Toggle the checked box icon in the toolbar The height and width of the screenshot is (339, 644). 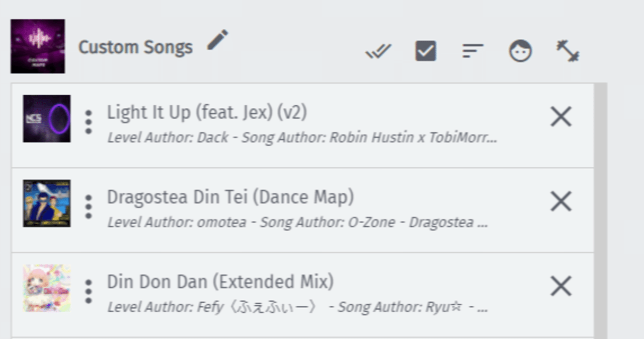click(x=426, y=51)
